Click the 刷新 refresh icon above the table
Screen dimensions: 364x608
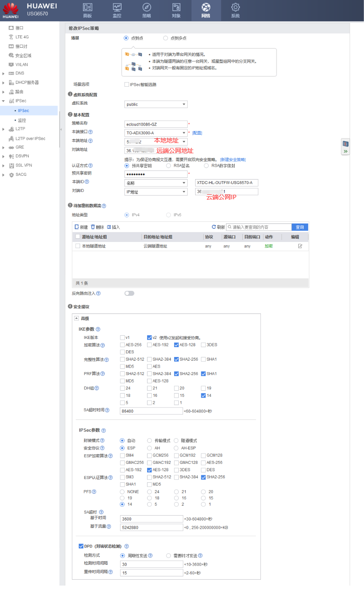point(214,227)
